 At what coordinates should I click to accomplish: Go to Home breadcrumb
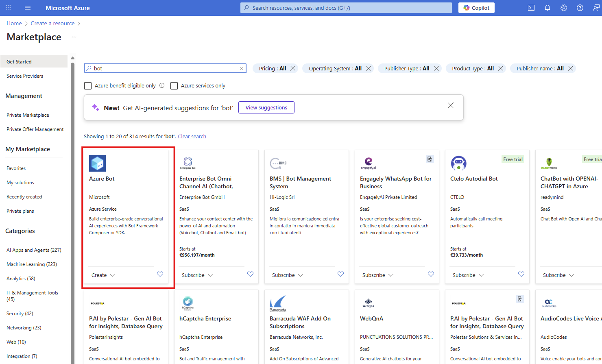click(x=14, y=23)
